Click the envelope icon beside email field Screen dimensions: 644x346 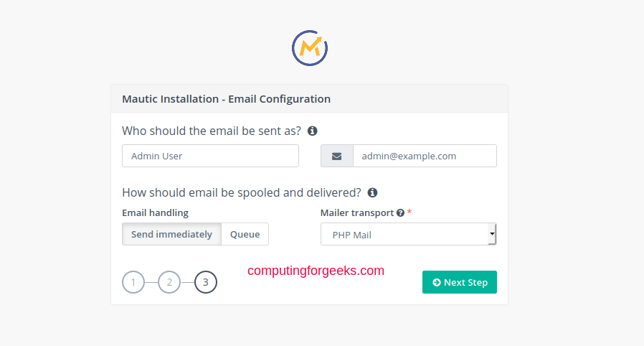tap(337, 156)
